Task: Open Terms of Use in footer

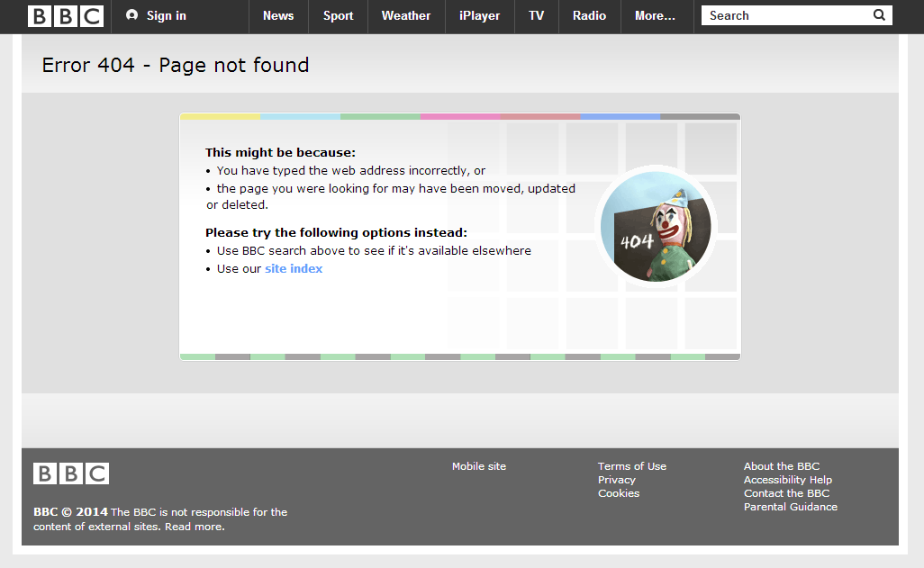Action: [632, 466]
